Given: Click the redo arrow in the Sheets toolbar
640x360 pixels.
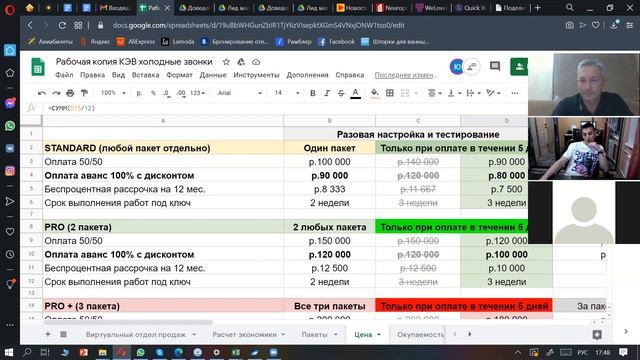Looking at the screenshot, I should (x=56, y=93).
